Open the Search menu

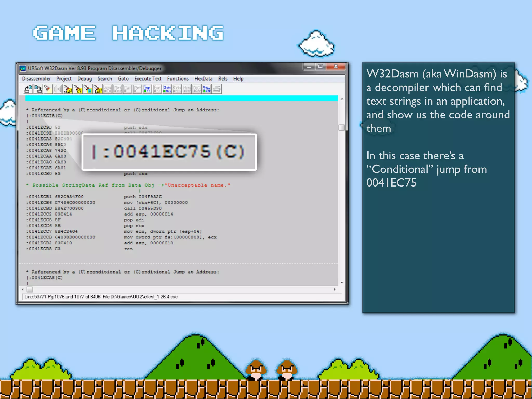105,79
